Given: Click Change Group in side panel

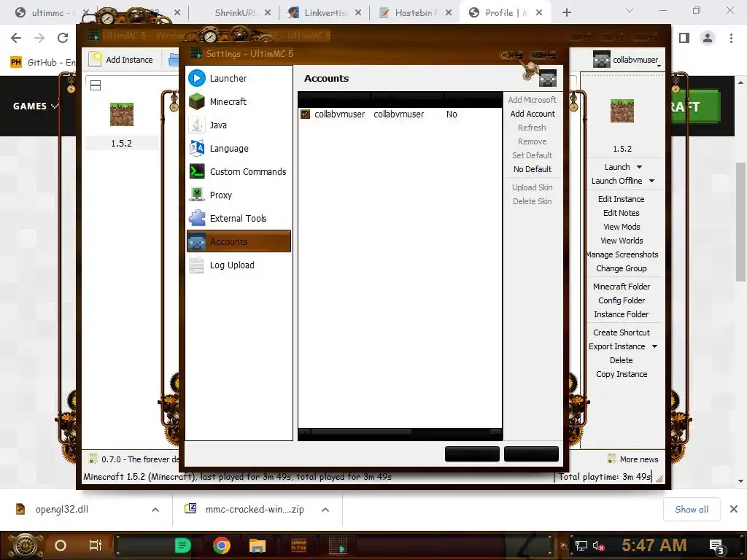Looking at the screenshot, I should 622,268.
